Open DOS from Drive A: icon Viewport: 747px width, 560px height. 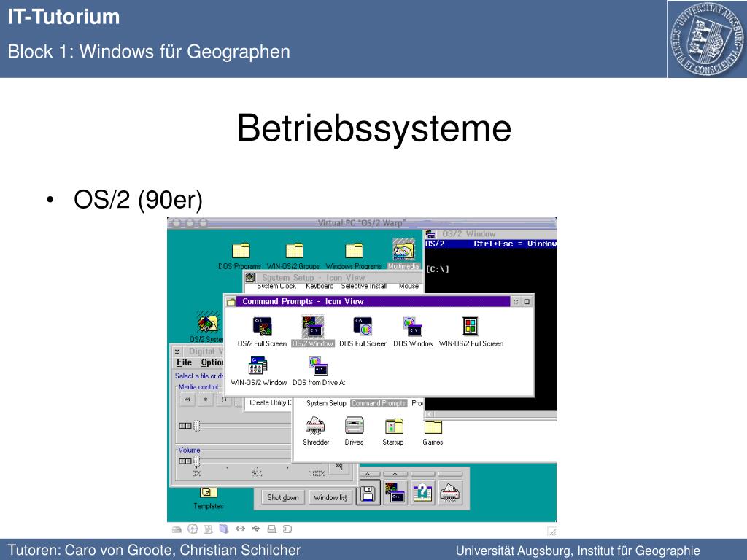click(318, 366)
